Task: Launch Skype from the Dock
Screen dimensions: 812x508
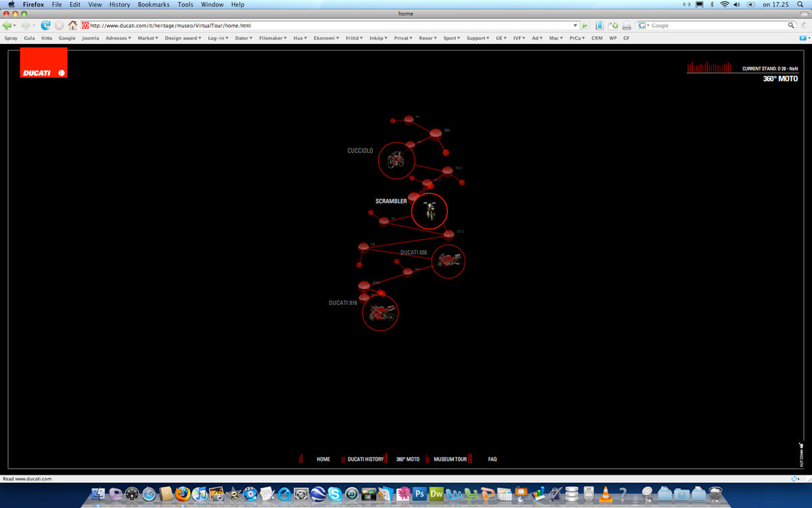Action: tap(335, 494)
